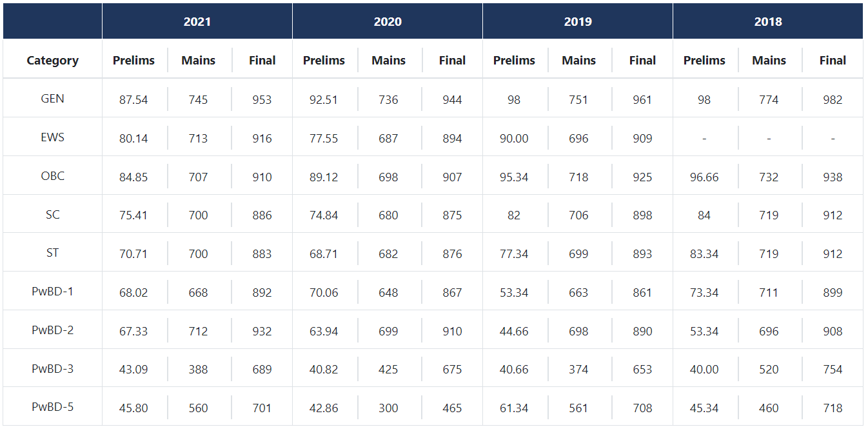Select the PwBD-5 category label
The image size is (868, 427).
tap(52, 407)
